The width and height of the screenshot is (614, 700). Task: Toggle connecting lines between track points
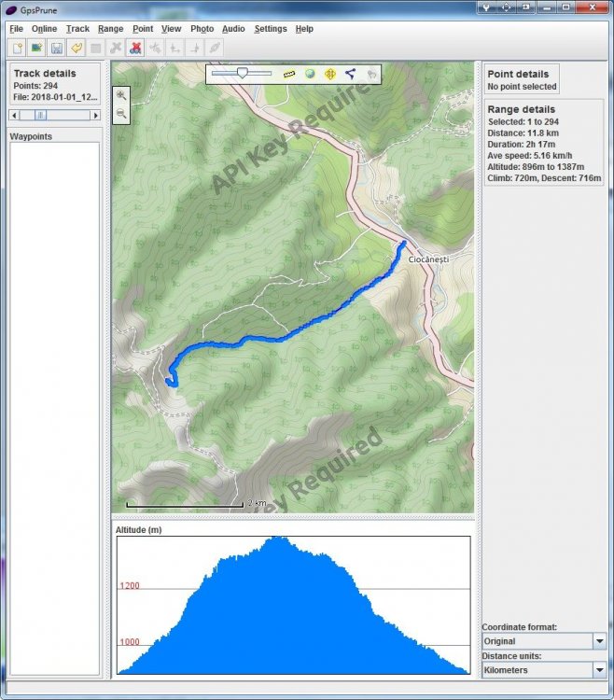(351, 74)
